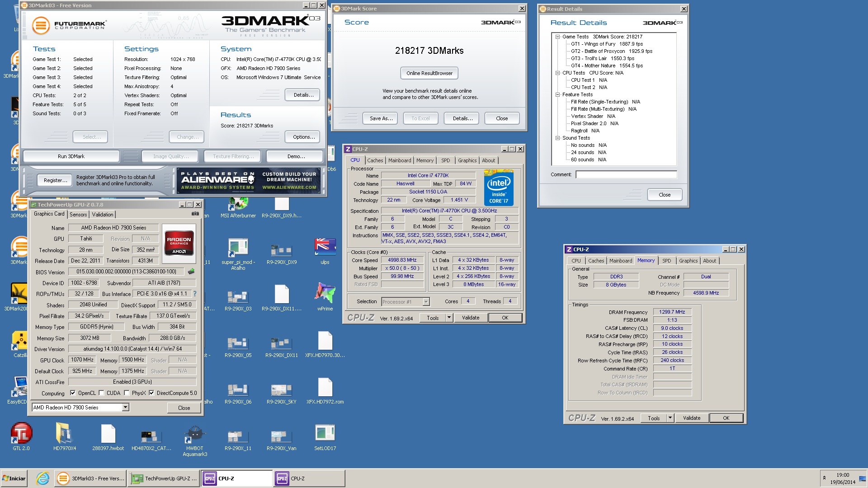The image size is (868, 488).
Task: Open MSI Afterburner desktop shortcut
Action: tap(238, 208)
